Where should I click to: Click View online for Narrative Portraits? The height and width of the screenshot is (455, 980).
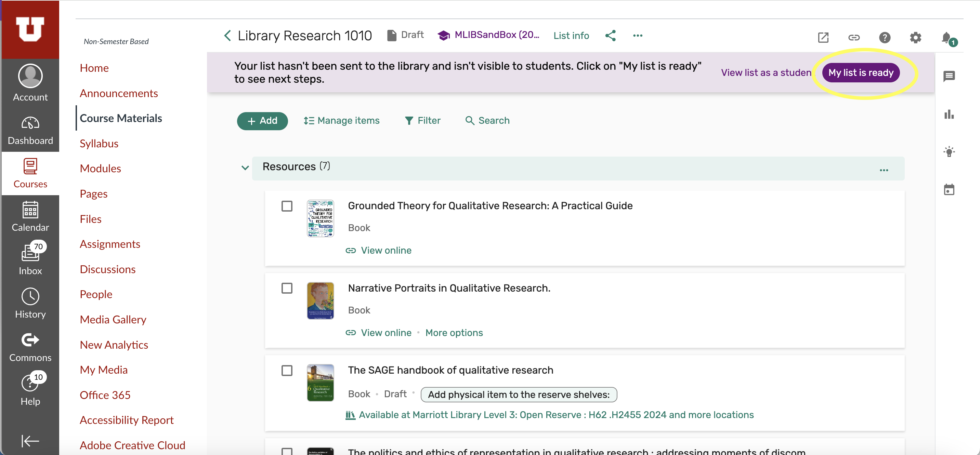point(379,333)
